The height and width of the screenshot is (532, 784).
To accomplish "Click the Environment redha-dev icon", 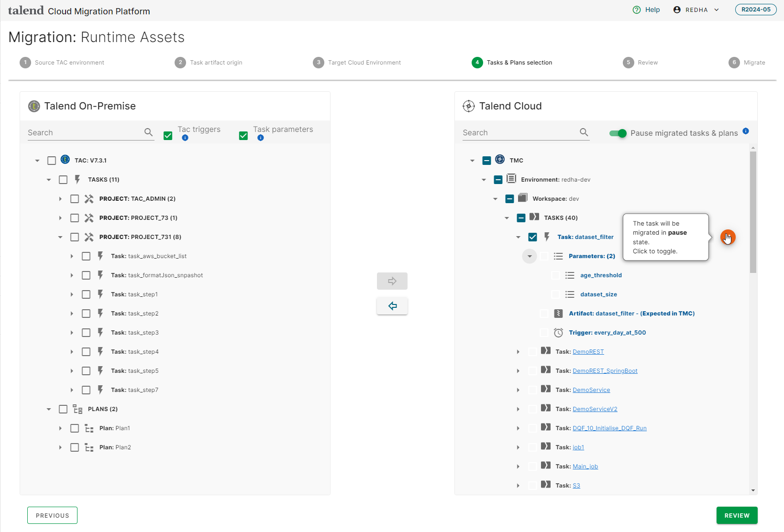I will (x=511, y=179).
